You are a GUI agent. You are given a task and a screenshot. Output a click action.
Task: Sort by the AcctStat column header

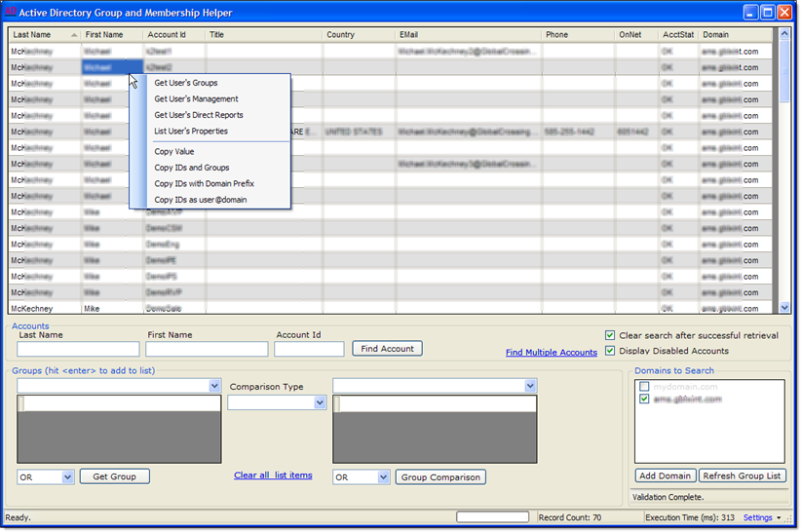pyautogui.click(x=679, y=35)
